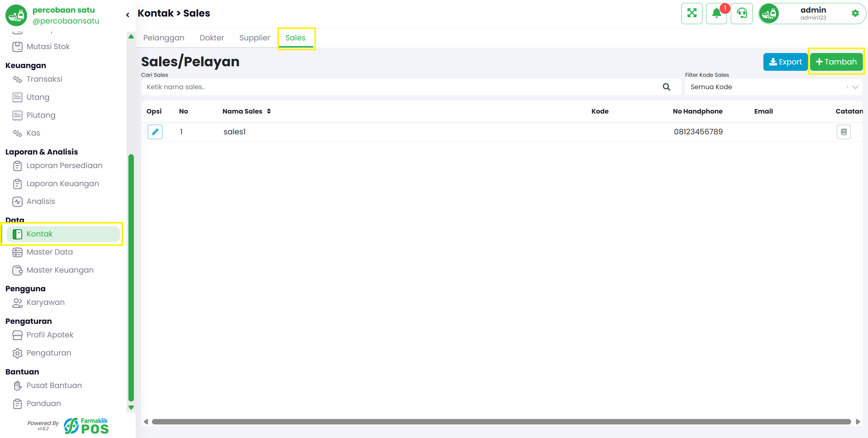Open the Karyawan menu label
This screenshot has height=438, width=868.
[x=46, y=303]
